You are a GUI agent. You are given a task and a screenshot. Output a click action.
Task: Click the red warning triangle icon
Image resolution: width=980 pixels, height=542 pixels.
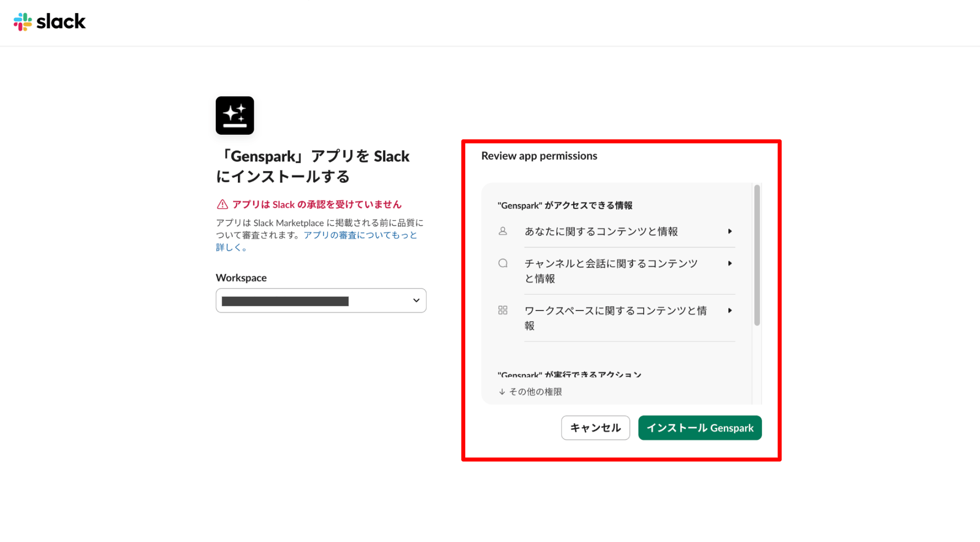click(x=223, y=205)
